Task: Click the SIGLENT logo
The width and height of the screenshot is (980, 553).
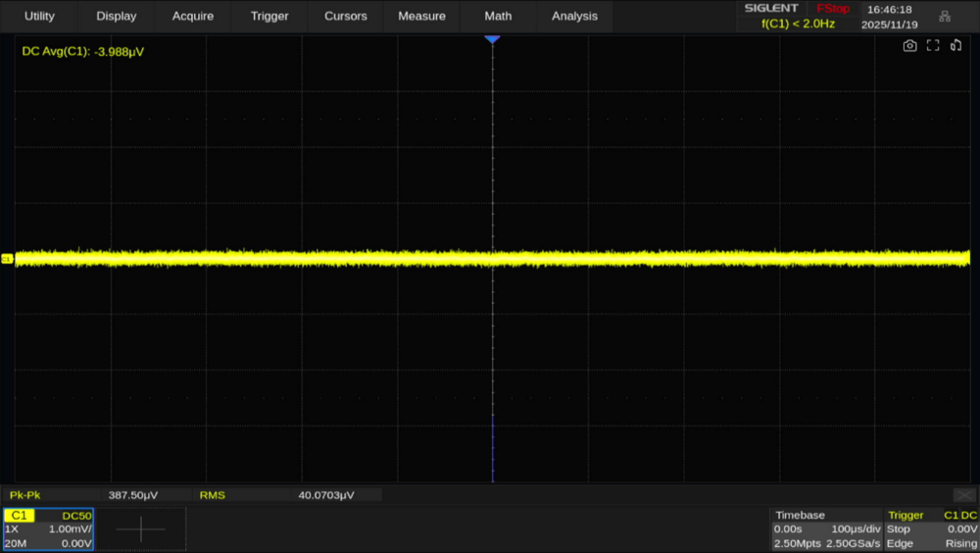Action: 771,9
